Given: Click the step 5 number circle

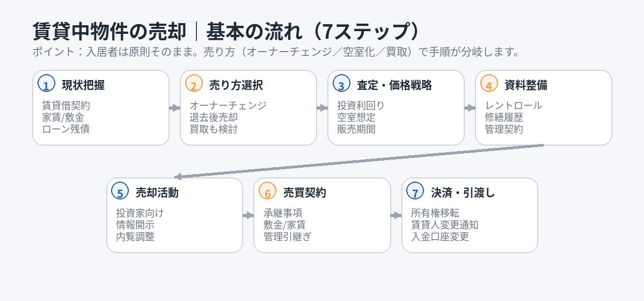Looking at the screenshot, I should point(121,192).
